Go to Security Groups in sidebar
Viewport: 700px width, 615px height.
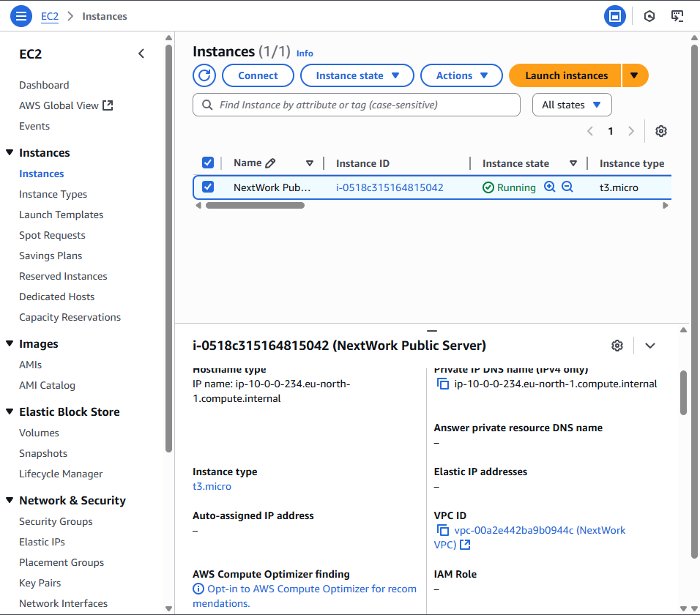pyautogui.click(x=56, y=521)
